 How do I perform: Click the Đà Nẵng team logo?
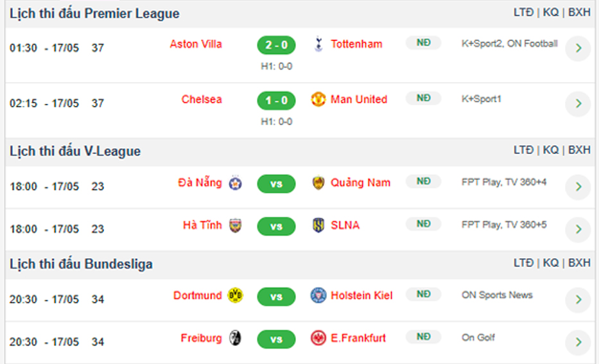click(x=236, y=184)
